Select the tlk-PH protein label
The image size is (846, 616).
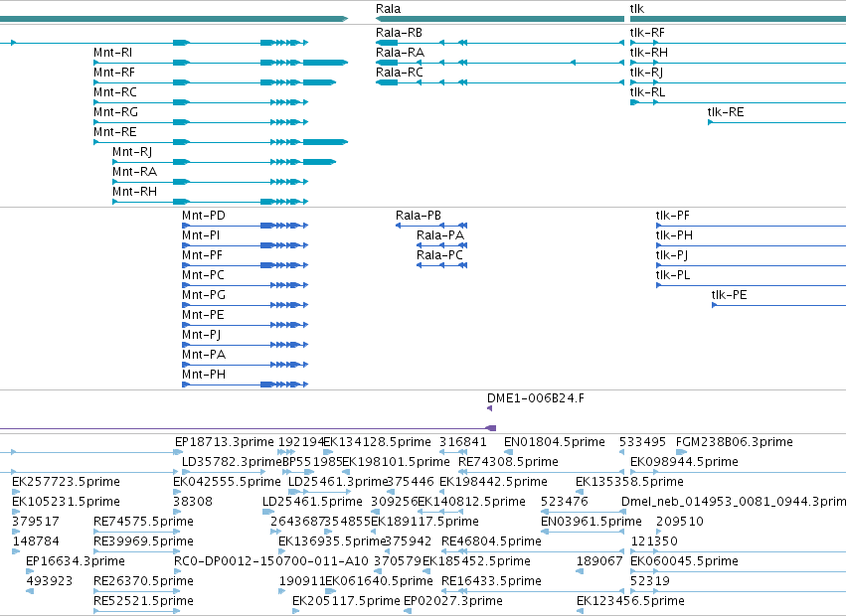(674, 235)
